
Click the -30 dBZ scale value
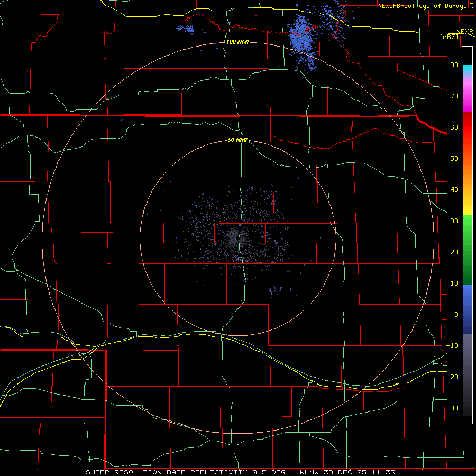(x=452, y=408)
